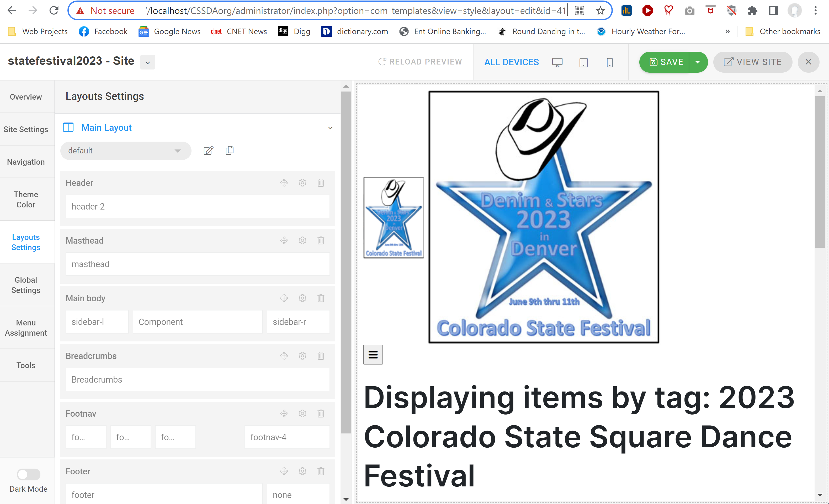The width and height of the screenshot is (829, 504).
Task: Open the Save button dropdown arrow
Action: (698, 62)
